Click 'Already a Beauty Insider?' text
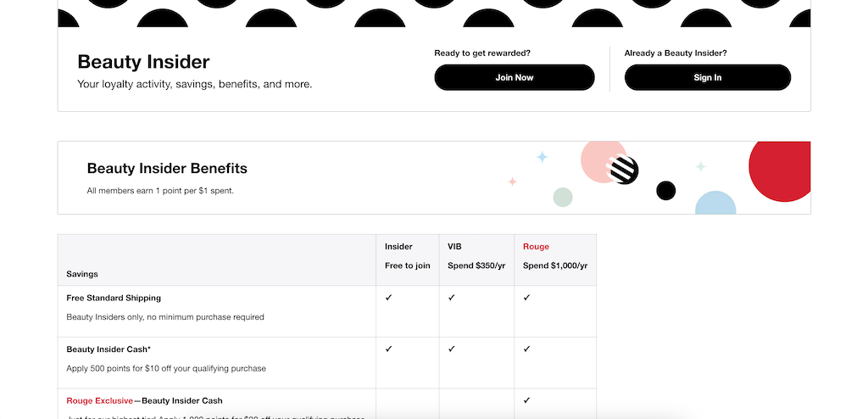The width and height of the screenshot is (868, 419). coord(676,53)
